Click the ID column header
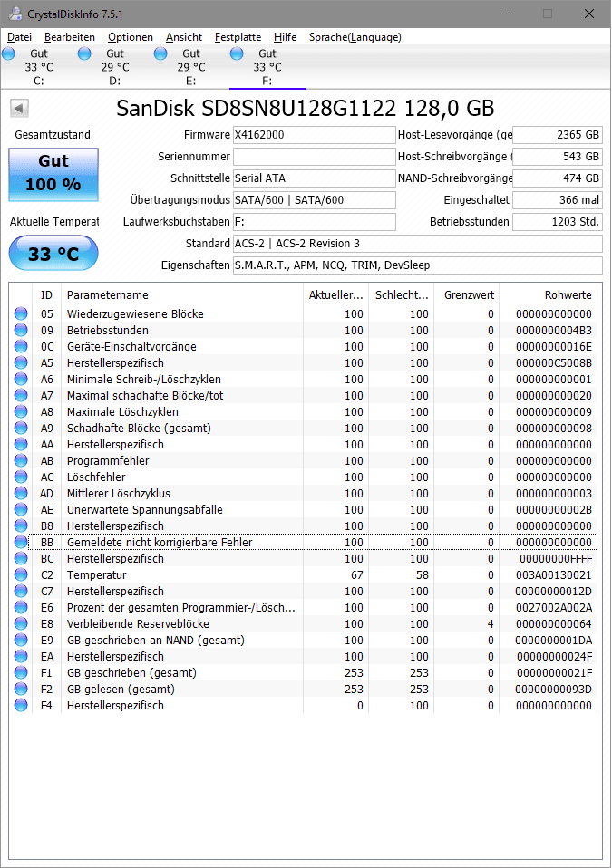Viewport: 612px width, 868px height. (x=46, y=295)
